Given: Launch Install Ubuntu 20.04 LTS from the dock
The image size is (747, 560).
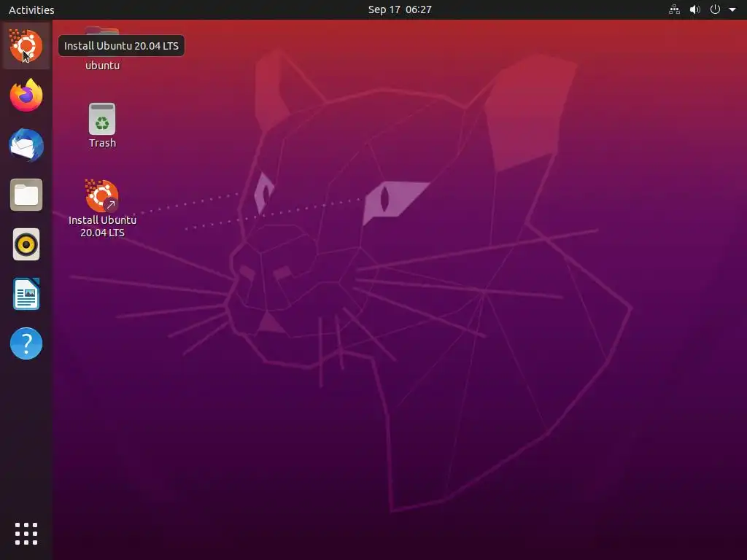Looking at the screenshot, I should coord(26,46).
